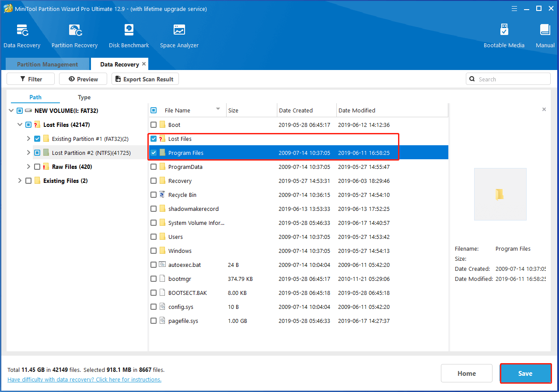The height and width of the screenshot is (392, 559).
Task: Uncheck the Program Files checkbox
Action: (x=154, y=152)
